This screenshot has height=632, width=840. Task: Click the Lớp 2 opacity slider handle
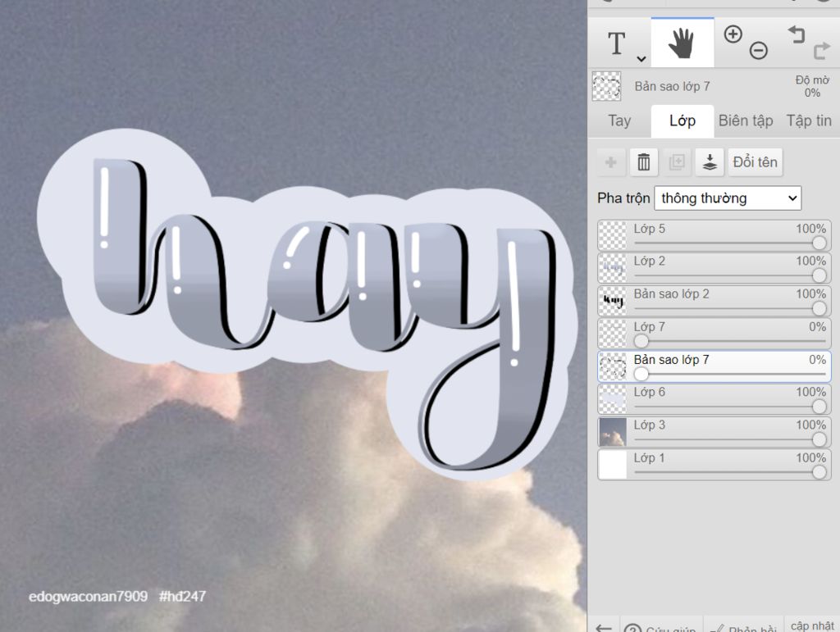click(819, 275)
